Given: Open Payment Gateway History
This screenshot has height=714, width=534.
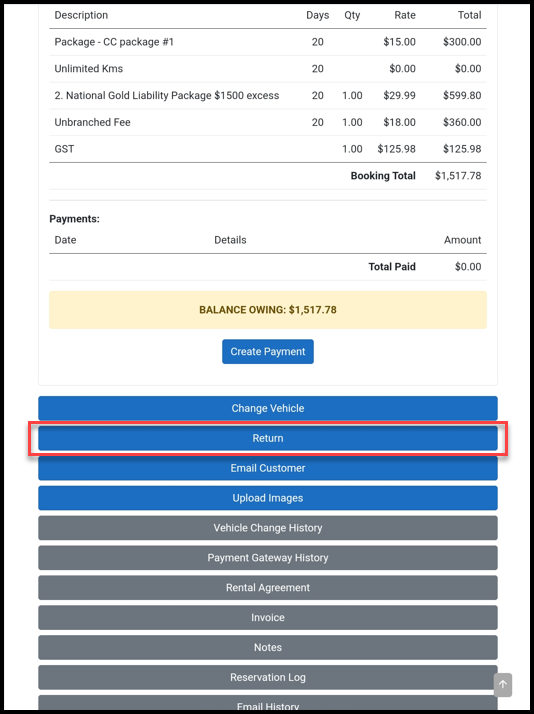Looking at the screenshot, I should [268, 558].
